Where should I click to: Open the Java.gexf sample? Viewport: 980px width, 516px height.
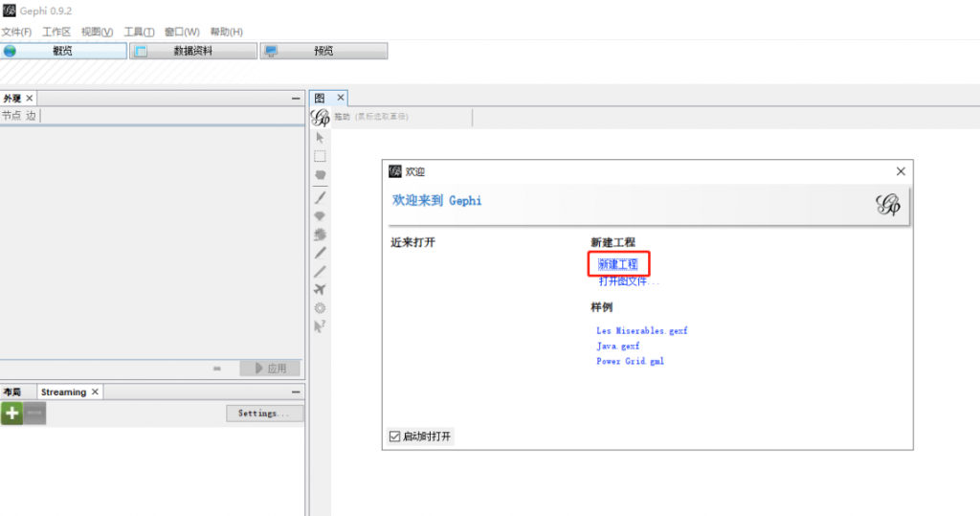point(618,346)
